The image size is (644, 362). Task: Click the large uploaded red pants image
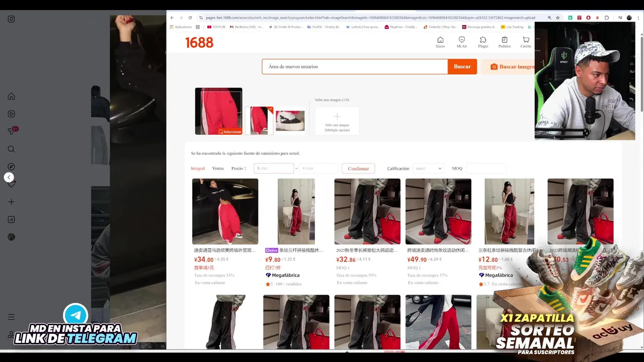click(x=218, y=111)
